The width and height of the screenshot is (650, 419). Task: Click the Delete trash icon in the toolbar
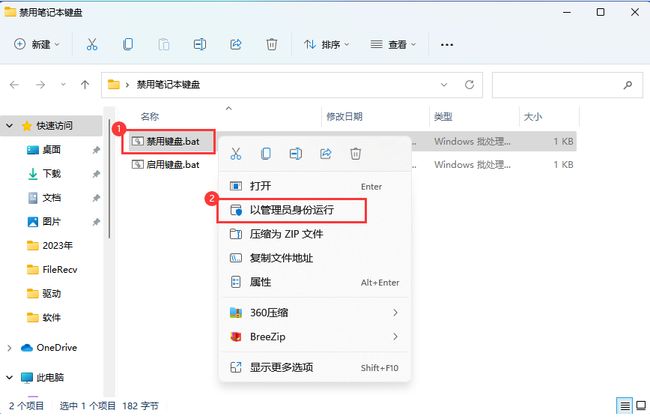click(x=272, y=44)
